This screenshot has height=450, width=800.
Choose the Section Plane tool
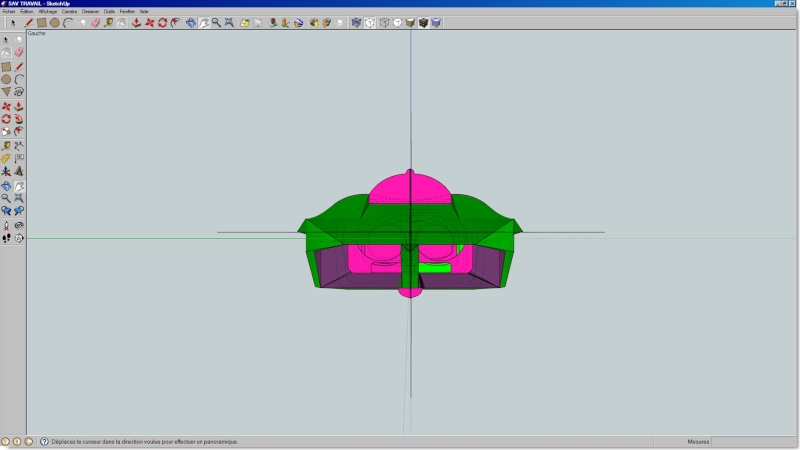[19, 238]
